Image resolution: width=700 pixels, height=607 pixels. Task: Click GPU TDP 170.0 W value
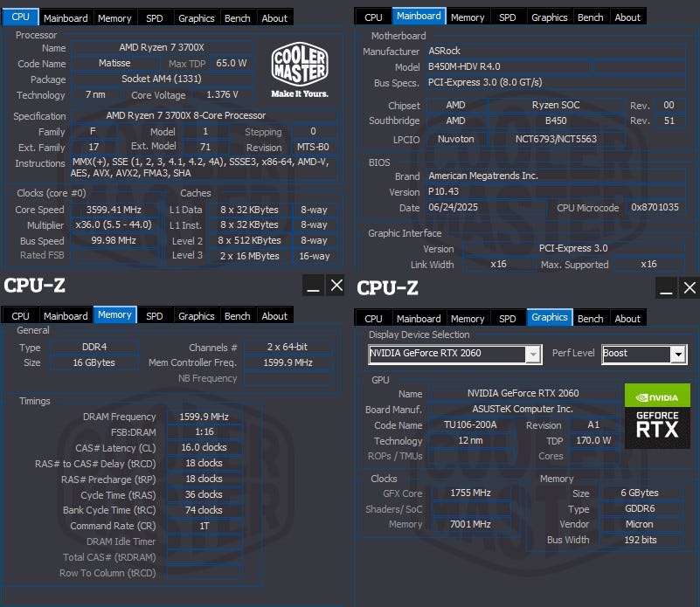(x=593, y=440)
